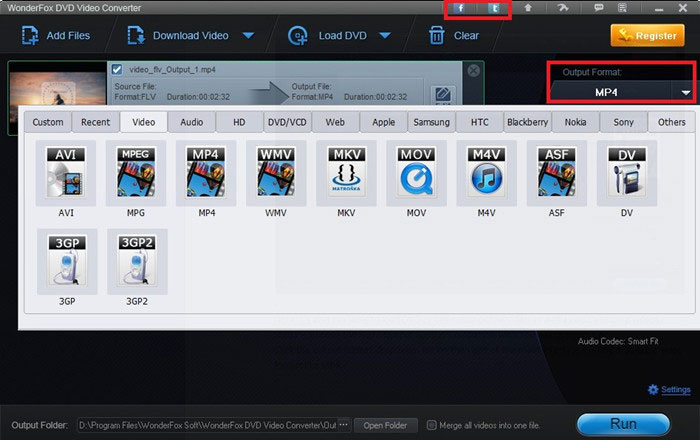This screenshot has height=440, width=700.
Task: Uncheck the video_flv_Output_1.mp4 checkbox
Action: 117,70
